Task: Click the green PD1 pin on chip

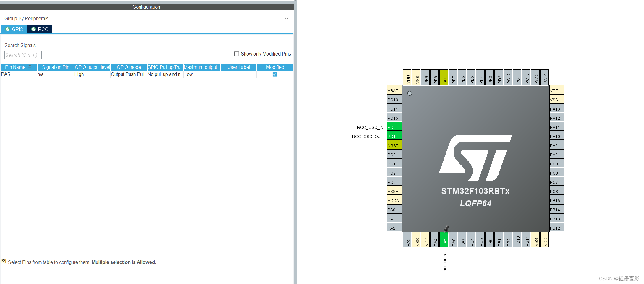Action: [394, 136]
